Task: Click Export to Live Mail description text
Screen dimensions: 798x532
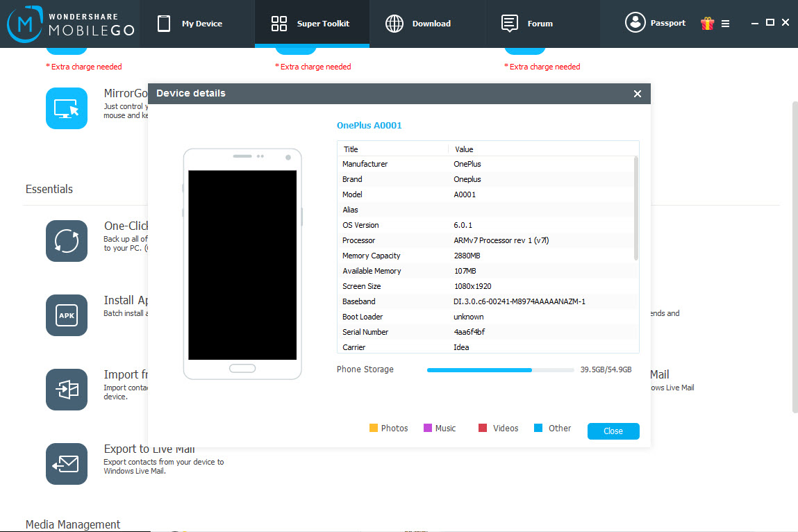Action: click(164, 466)
